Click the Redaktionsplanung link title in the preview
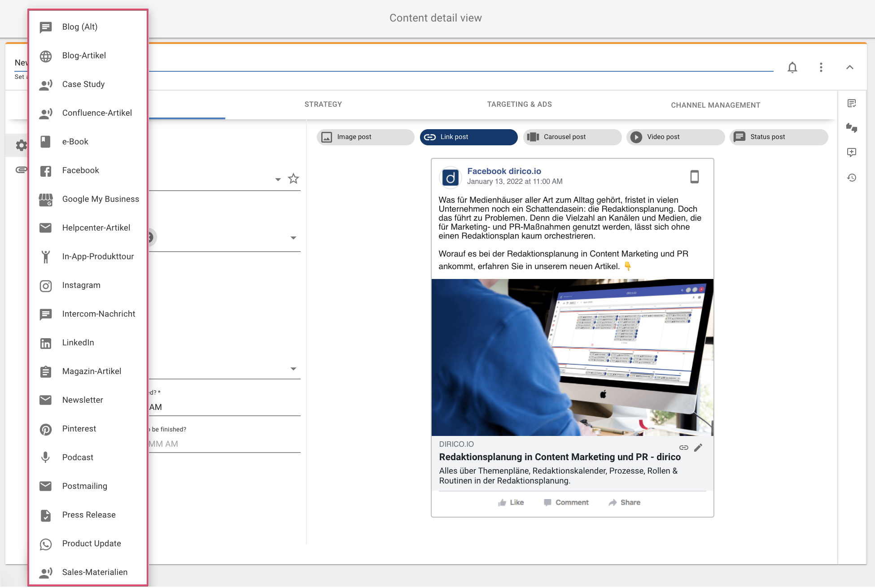875x588 pixels. [x=560, y=457]
